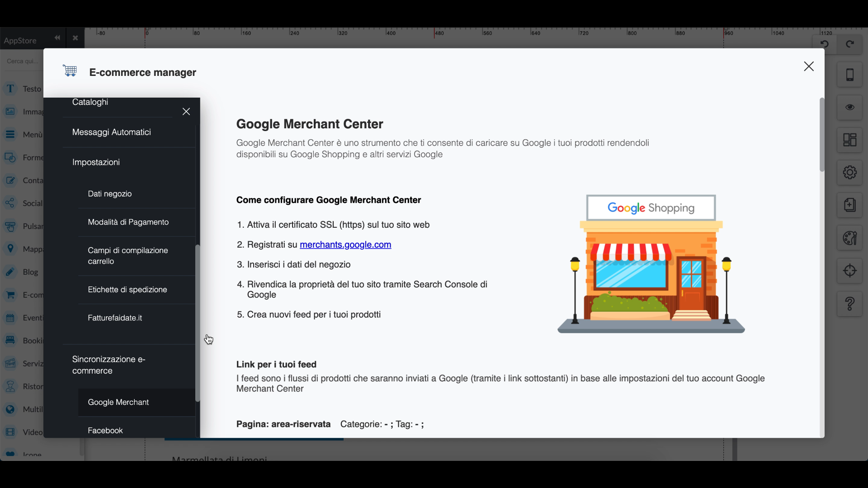Expand Sincronizzazione e-commerce section
Viewport: 868px width, 488px height.
pos(108,365)
